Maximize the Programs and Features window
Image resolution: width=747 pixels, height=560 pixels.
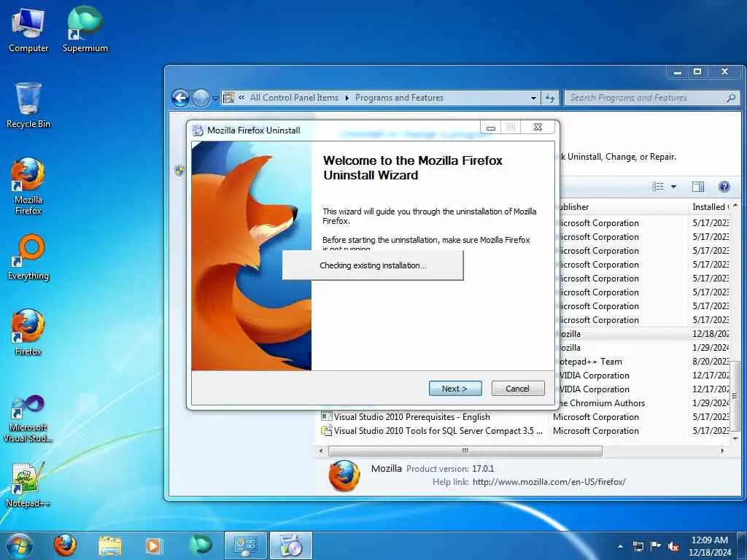click(x=697, y=72)
